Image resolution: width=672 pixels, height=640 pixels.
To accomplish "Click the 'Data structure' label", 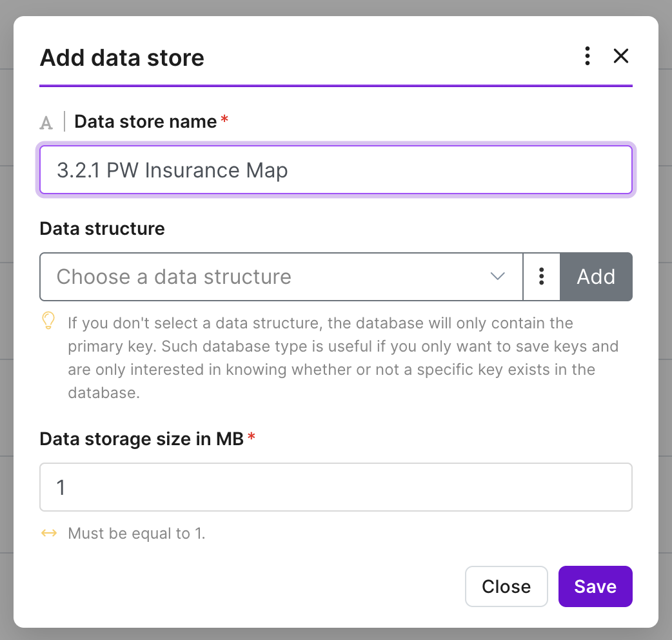I will pos(102,228).
